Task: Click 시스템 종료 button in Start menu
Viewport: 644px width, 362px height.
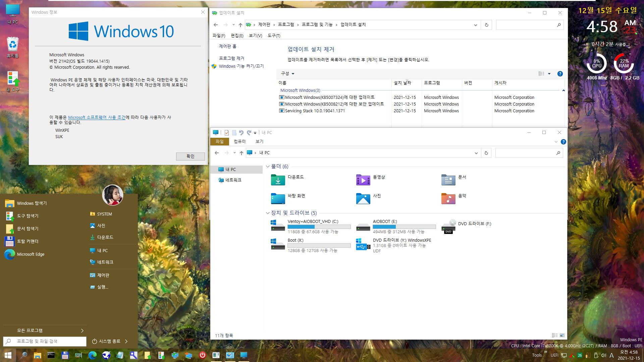Action: click(x=106, y=341)
